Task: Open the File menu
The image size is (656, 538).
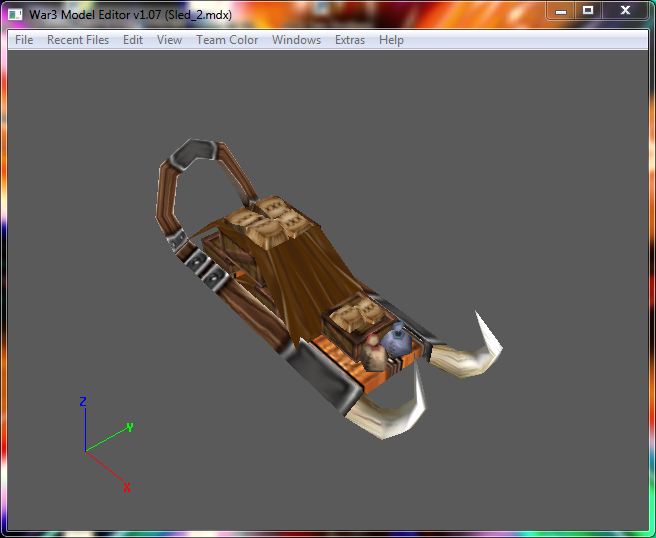Action: [x=24, y=40]
